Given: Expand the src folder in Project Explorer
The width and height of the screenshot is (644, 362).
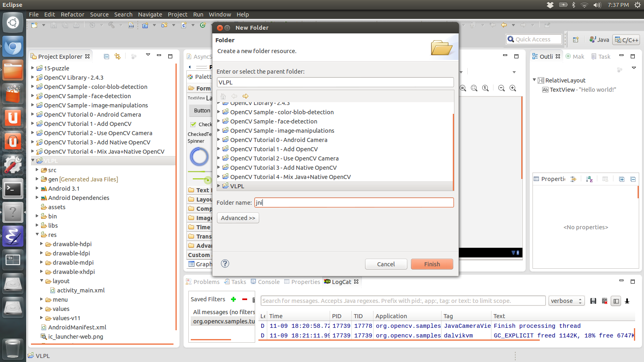Looking at the screenshot, I should click(x=37, y=170).
